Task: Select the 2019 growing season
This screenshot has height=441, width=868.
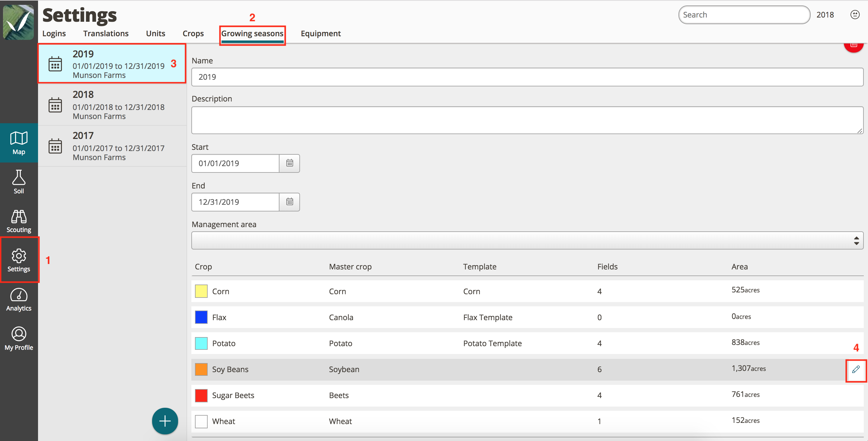Action: 112,64
